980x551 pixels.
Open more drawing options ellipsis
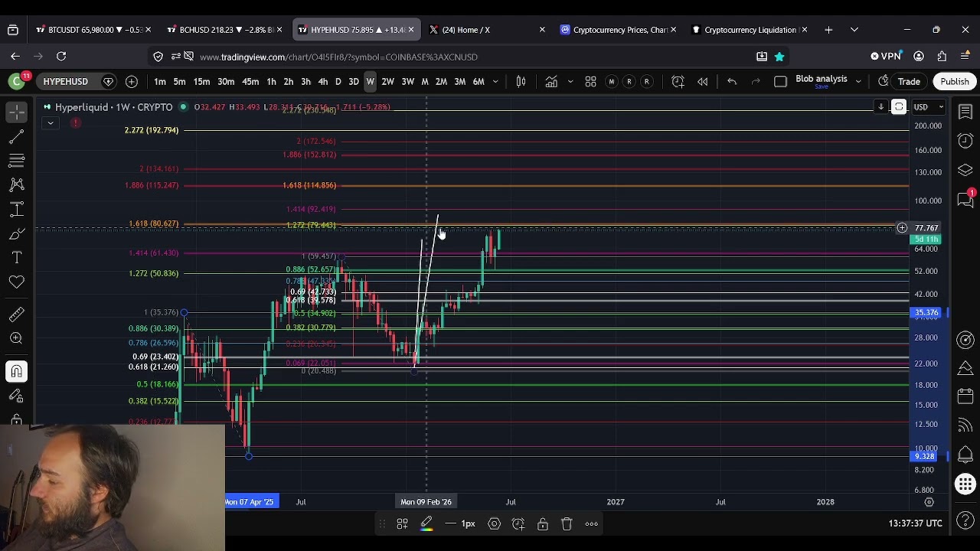[591, 524]
